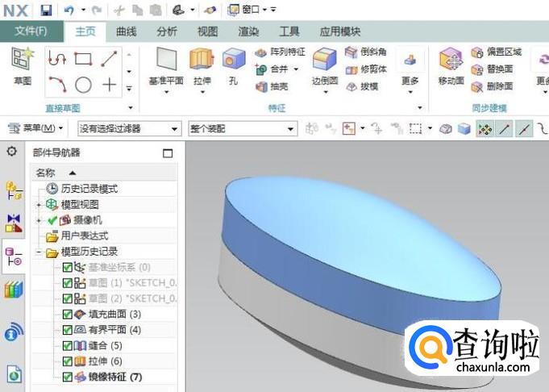
Task: Expand the 摄像机 tree node
Action: coord(39,220)
